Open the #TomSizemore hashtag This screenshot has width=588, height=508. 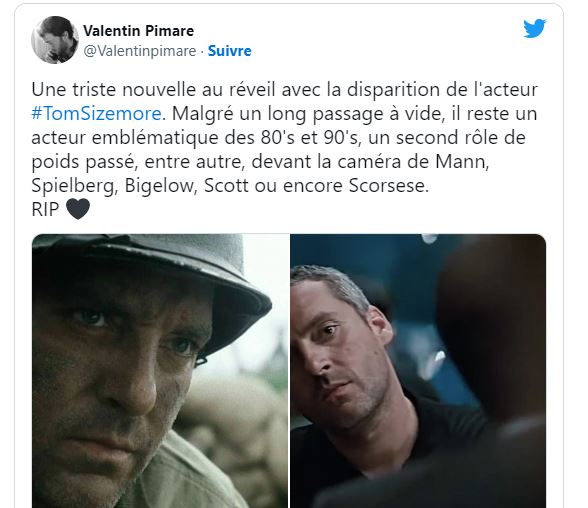(96, 113)
